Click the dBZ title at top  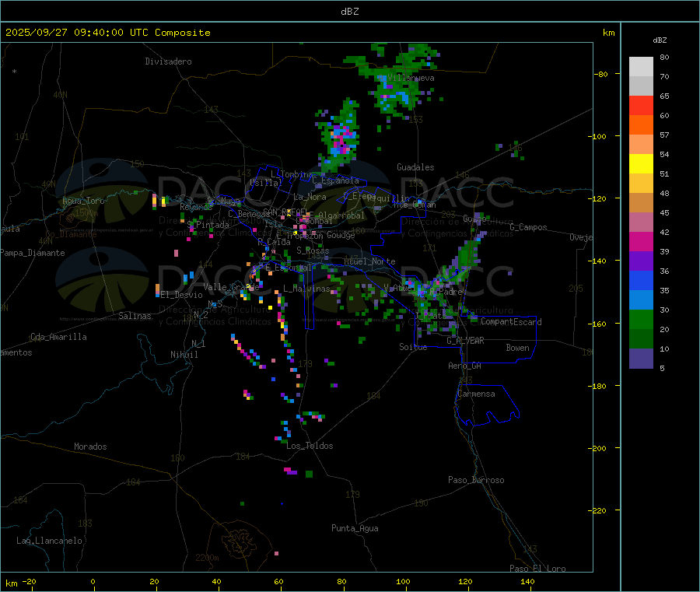pos(349,12)
